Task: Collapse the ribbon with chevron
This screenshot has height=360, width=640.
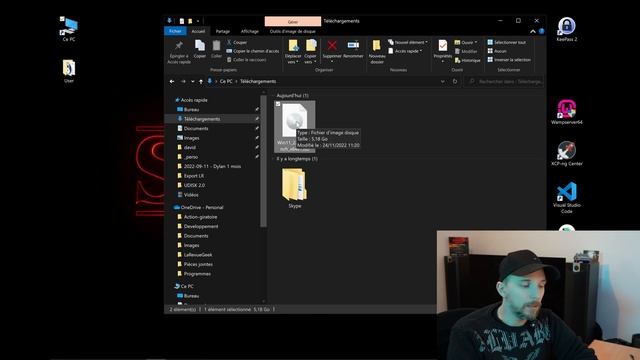Action: click(533, 31)
